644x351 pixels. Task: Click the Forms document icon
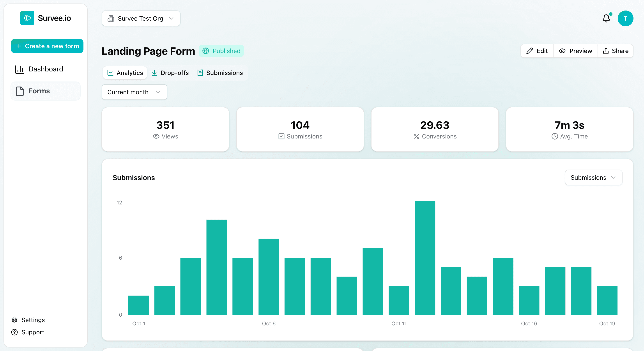[19, 91]
